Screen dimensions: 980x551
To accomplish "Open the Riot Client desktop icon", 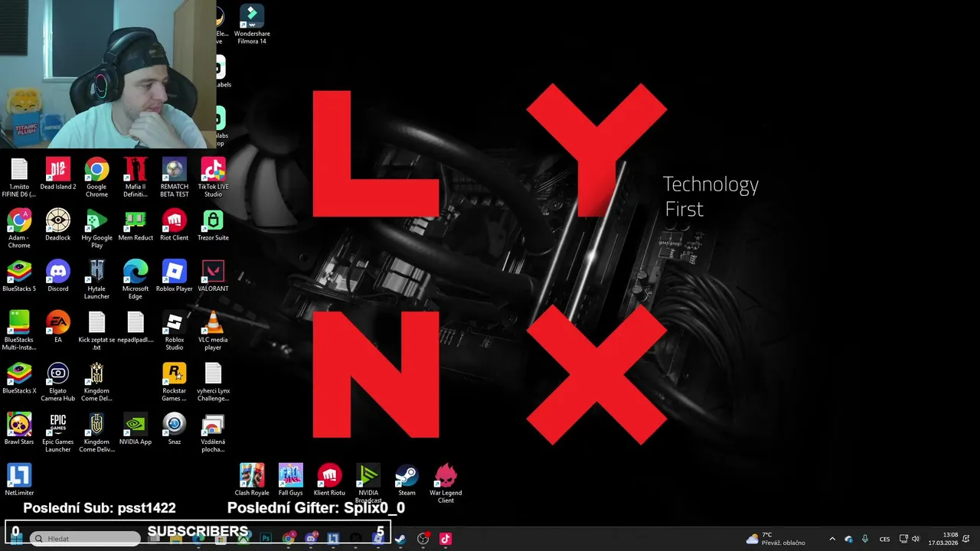I will 175,225.
